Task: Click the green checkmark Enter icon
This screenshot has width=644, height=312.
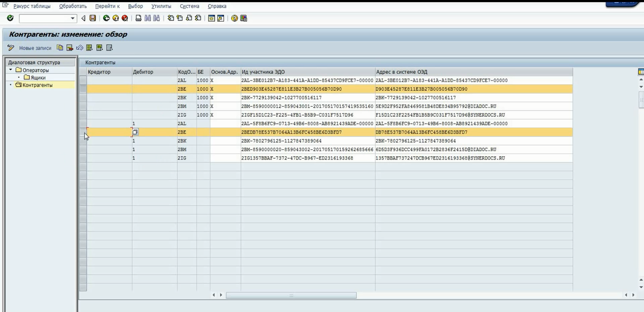Action: tap(10, 18)
